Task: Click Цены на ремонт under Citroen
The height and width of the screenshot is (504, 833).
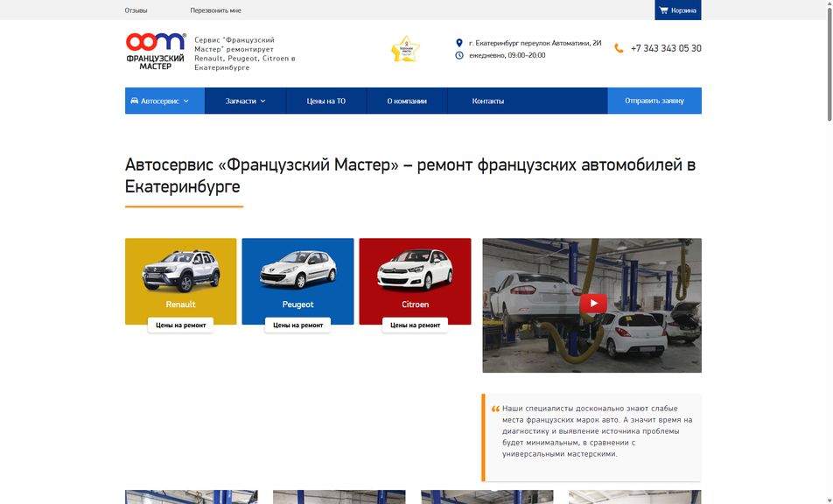Action: (415, 325)
